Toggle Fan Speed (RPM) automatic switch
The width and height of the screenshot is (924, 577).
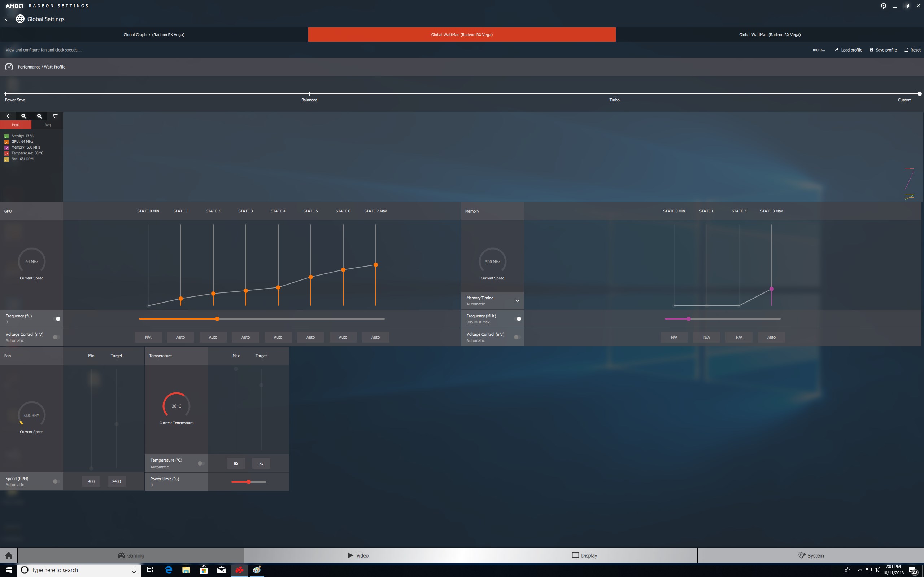[x=56, y=481]
